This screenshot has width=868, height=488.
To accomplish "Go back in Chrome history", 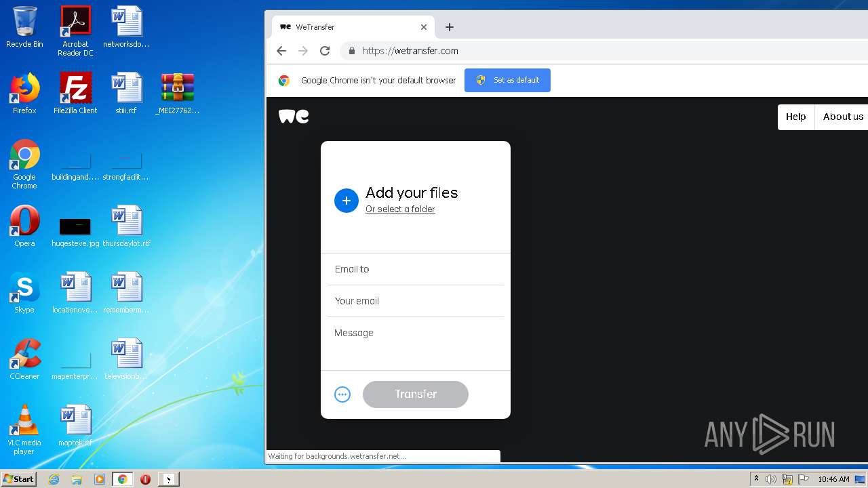I will [x=281, y=51].
